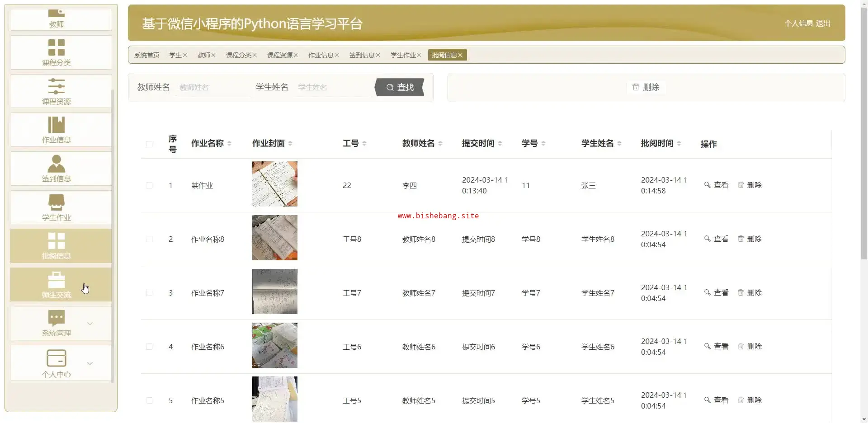Click the 个人中心 card icon
This screenshot has height=423, width=868.
57,358
